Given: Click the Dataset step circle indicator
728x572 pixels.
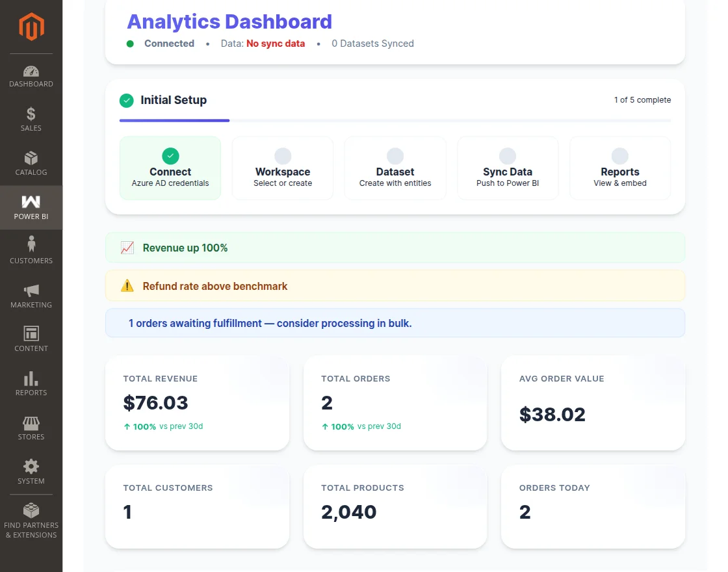Looking at the screenshot, I should coord(395,156).
